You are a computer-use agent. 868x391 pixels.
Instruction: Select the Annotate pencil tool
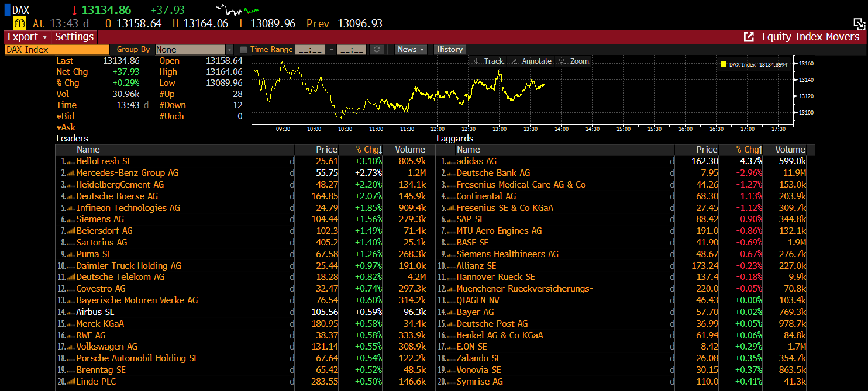tap(531, 61)
